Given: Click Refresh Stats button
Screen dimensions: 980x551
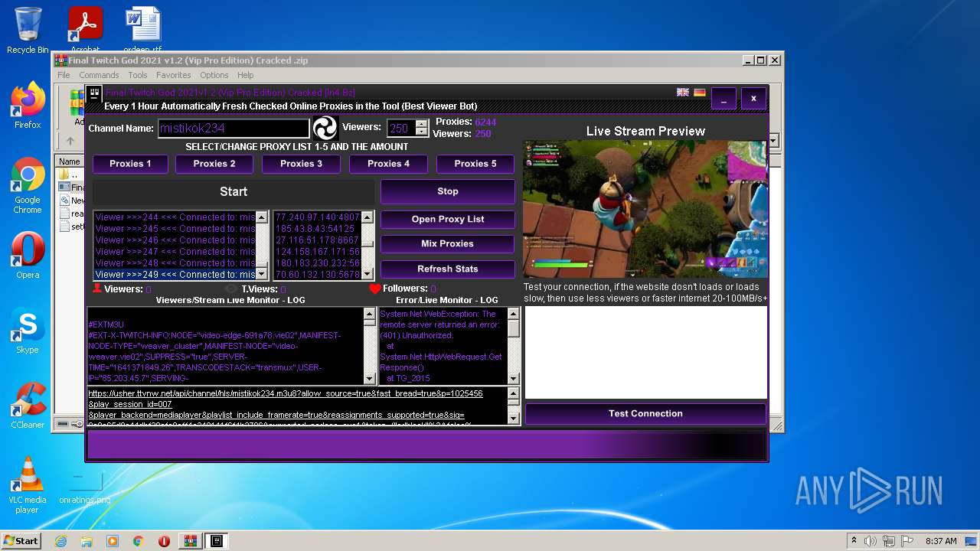Looking at the screenshot, I should 448,269.
